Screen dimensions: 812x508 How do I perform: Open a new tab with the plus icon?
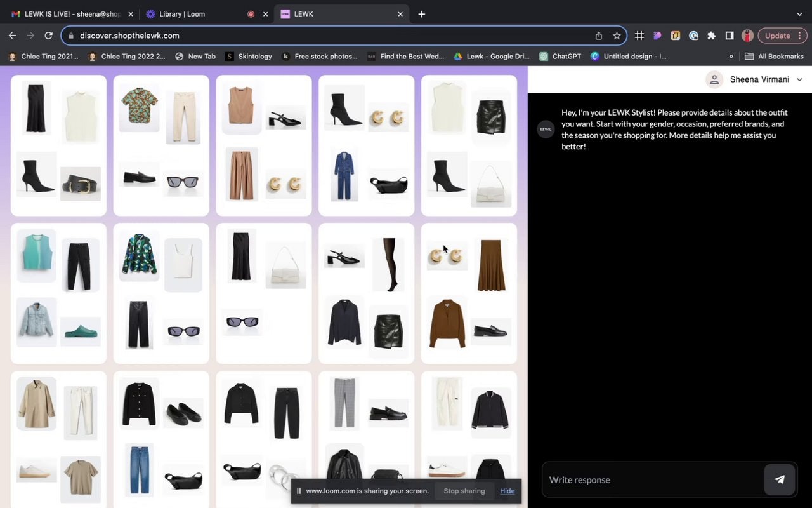pyautogui.click(x=421, y=13)
